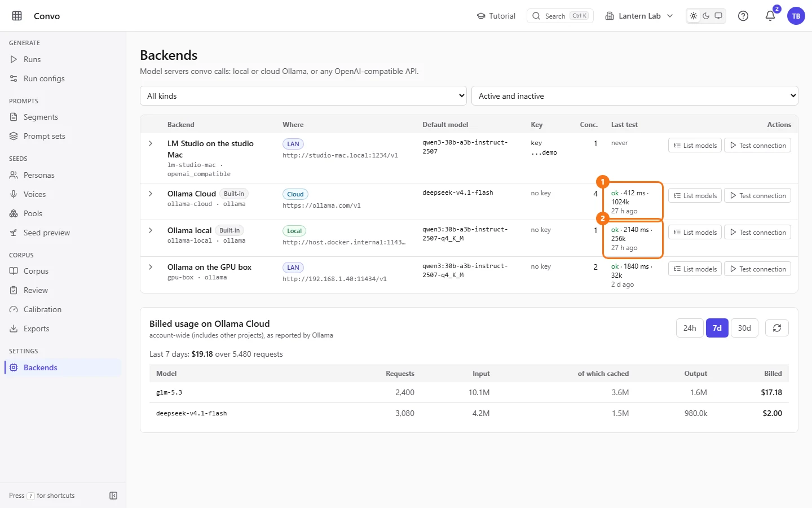Viewport: 812px width, 508px height.
Task: Click the Calibration gauge icon
Action: click(14, 309)
